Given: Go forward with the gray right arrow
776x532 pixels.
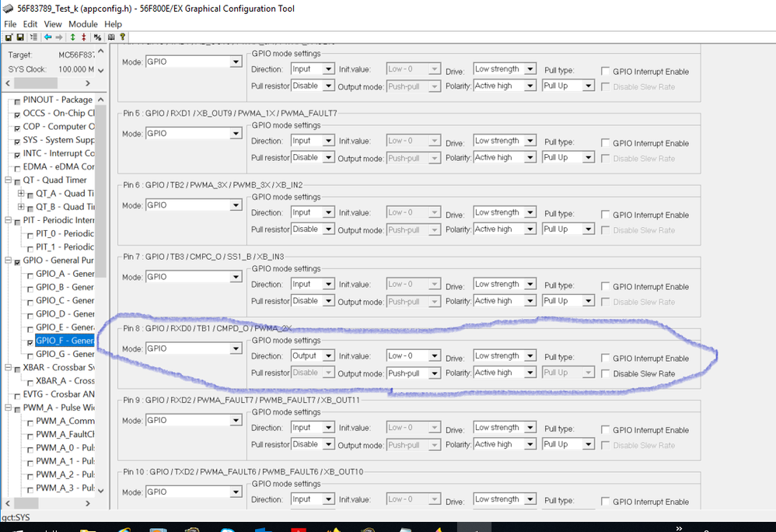Looking at the screenshot, I should coord(59,37).
